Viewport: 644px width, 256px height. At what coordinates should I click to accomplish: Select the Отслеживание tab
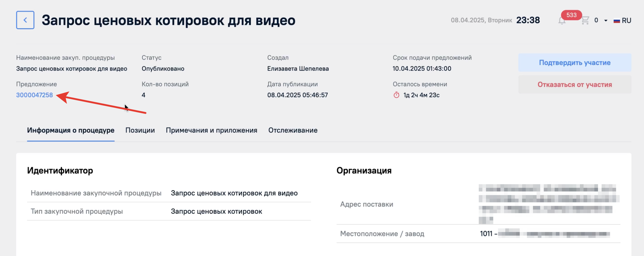pos(293,130)
